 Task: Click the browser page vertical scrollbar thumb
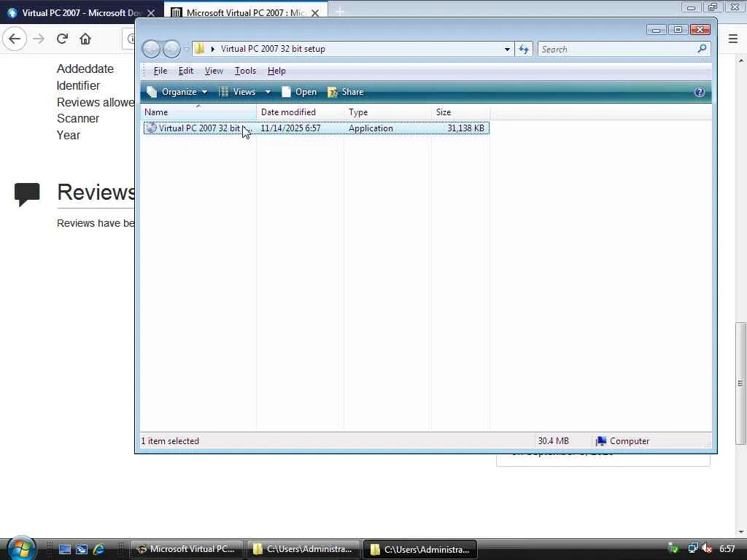coord(740,384)
